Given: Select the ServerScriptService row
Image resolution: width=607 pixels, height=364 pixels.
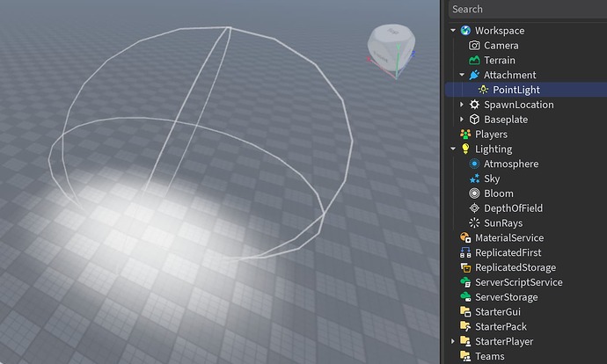Looking at the screenshot, I should click(526, 282).
